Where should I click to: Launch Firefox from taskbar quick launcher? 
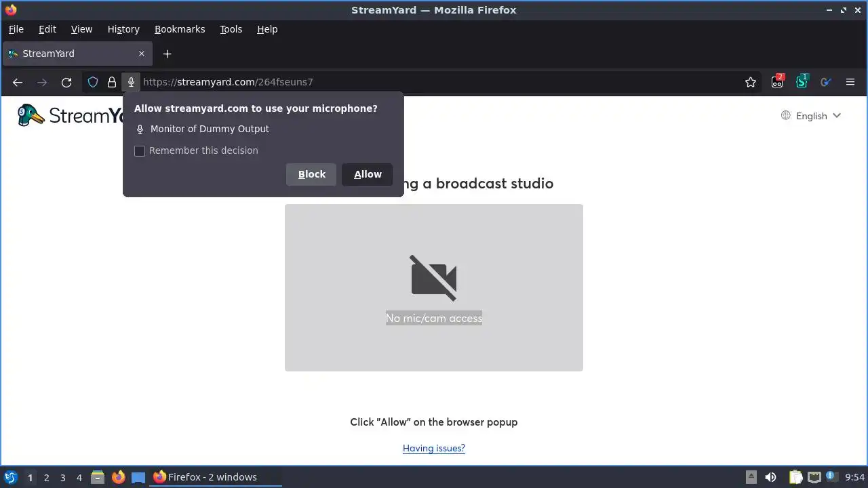click(119, 477)
